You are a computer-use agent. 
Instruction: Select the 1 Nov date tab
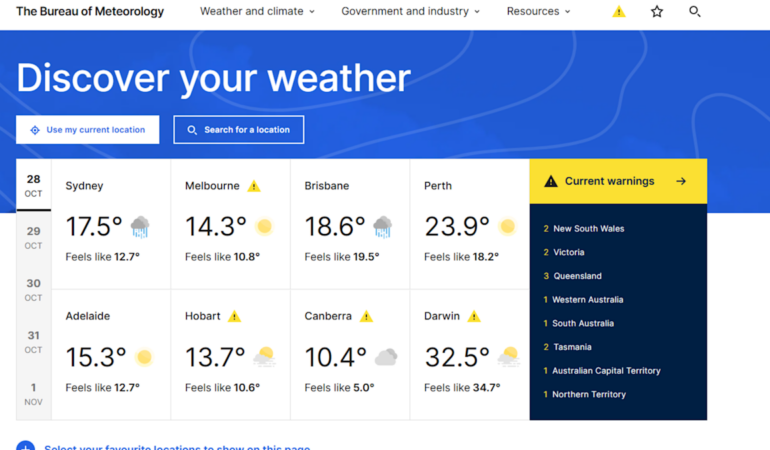[x=33, y=394]
